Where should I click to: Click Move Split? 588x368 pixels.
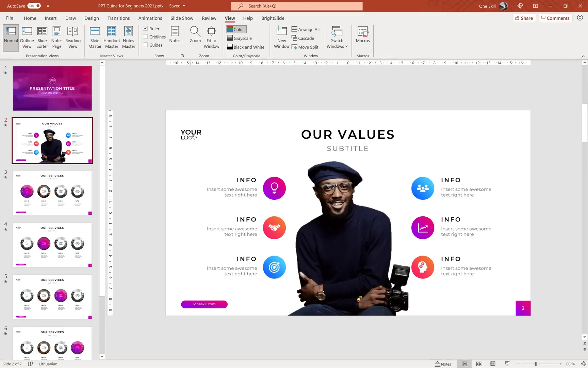coord(305,47)
